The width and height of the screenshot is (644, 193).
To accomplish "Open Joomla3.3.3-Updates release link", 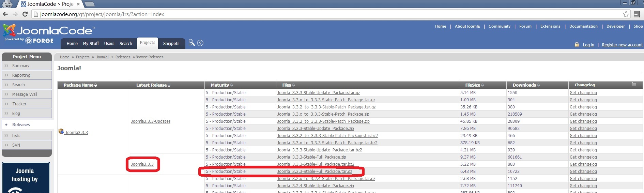I will click(151, 121).
